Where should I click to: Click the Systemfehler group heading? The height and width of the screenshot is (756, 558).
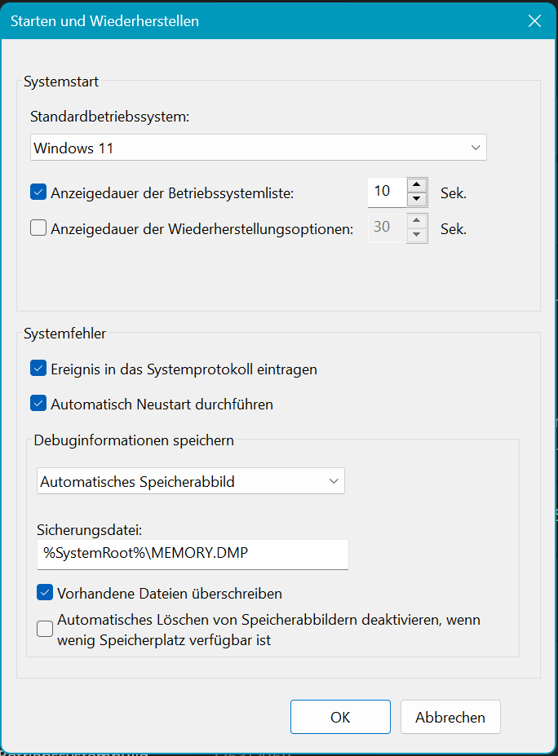pos(64,334)
